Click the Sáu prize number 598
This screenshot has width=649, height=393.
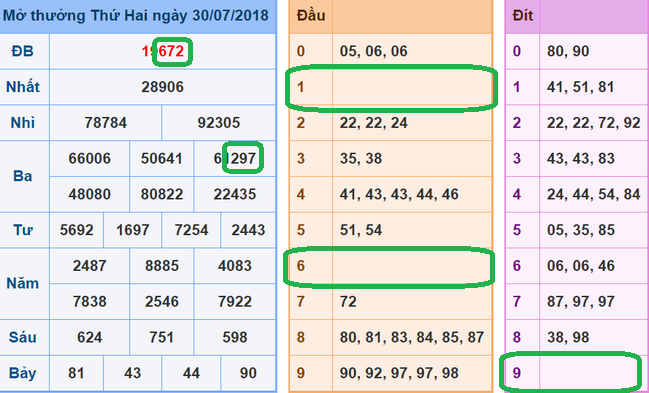235,337
